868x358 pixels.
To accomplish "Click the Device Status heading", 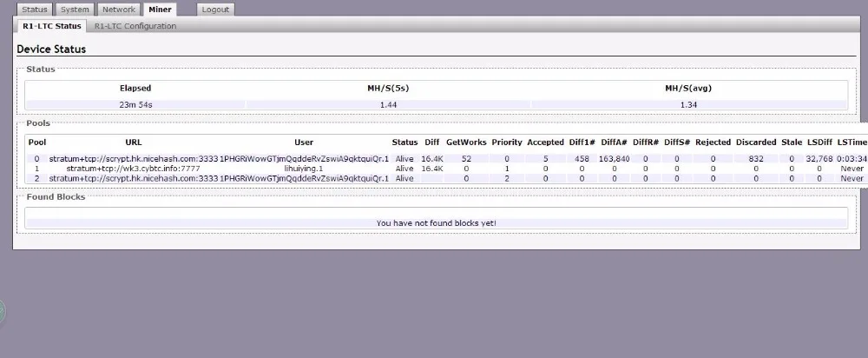I will coord(51,49).
